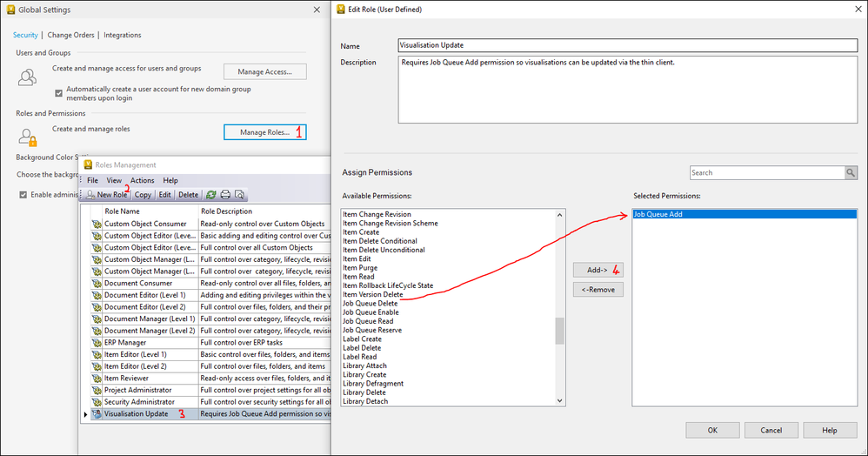Toggle the Enable administrator checkbox in Global Settings
This screenshot has height=456, width=868.
[x=23, y=194]
